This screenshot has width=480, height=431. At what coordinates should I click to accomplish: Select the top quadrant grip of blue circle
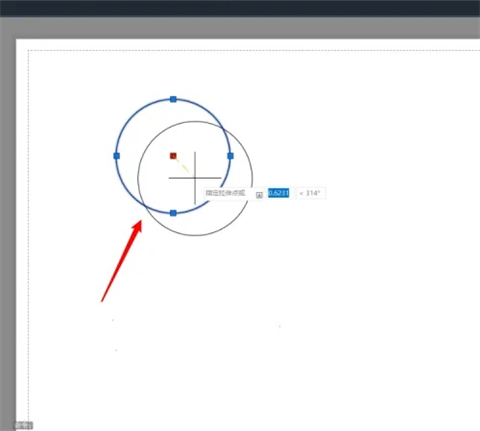tap(173, 99)
